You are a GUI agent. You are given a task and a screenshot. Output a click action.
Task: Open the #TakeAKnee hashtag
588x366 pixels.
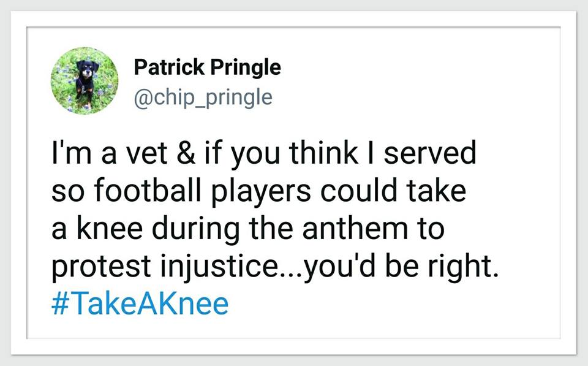pos(138,304)
